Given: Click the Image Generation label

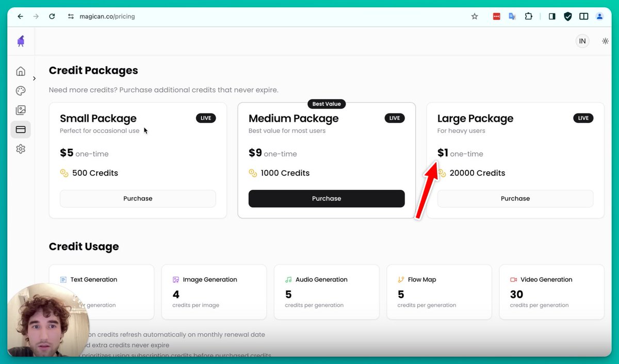Looking at the screenshot, I should point(210,279).
